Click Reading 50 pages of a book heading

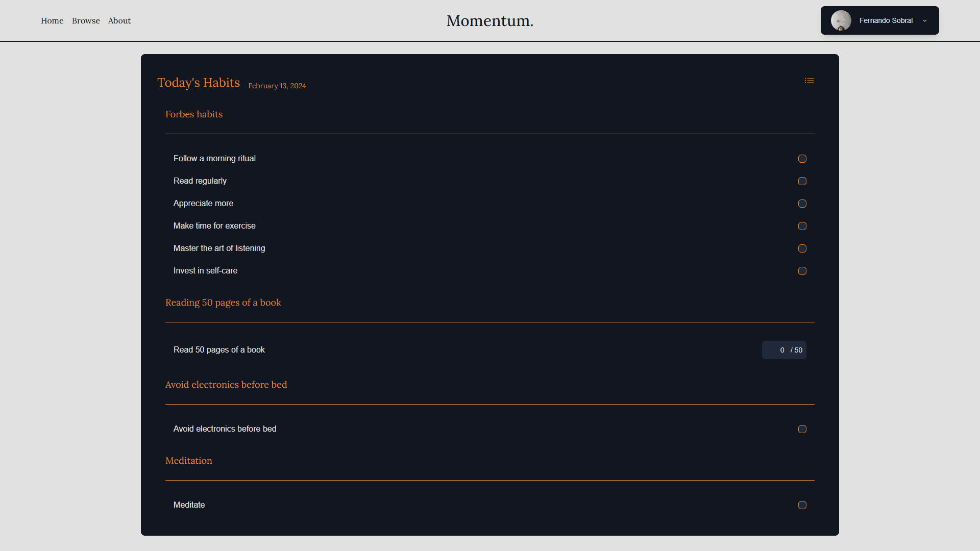(223, 303)
